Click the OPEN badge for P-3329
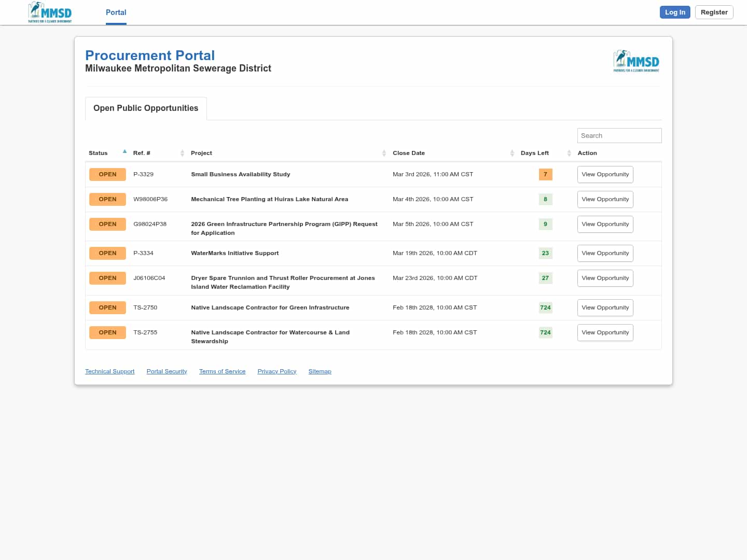This screenshot has width=747, height=560. [107, 174]
